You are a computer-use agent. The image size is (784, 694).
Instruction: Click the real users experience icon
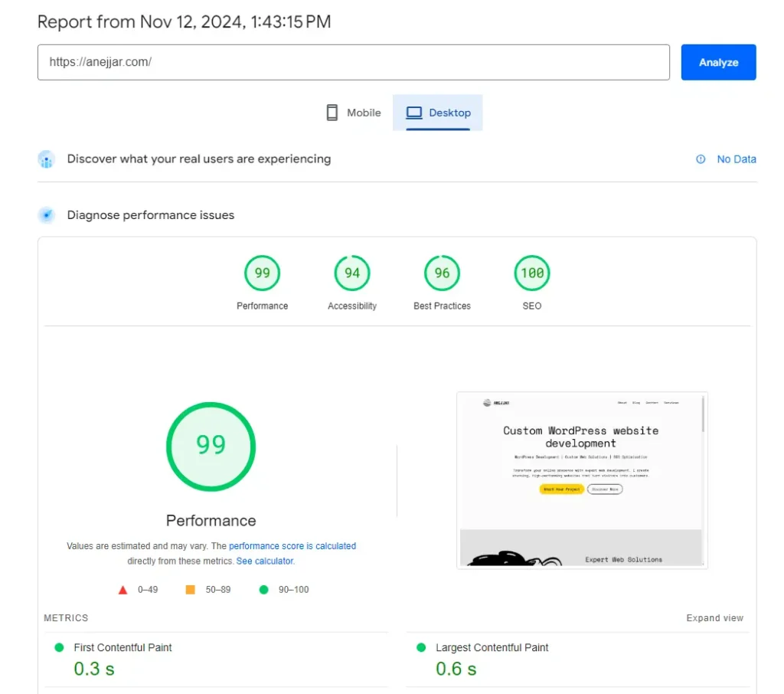coord(47,159)
